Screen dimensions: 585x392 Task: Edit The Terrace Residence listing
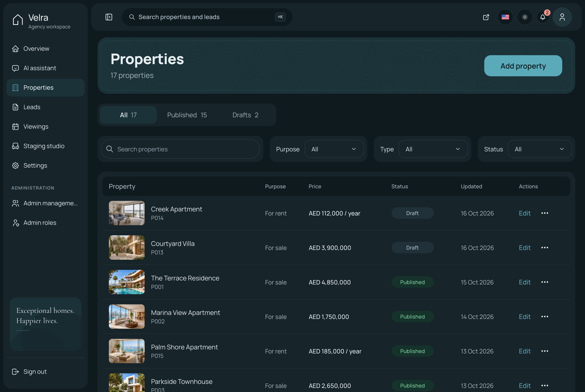click(524, 282)
